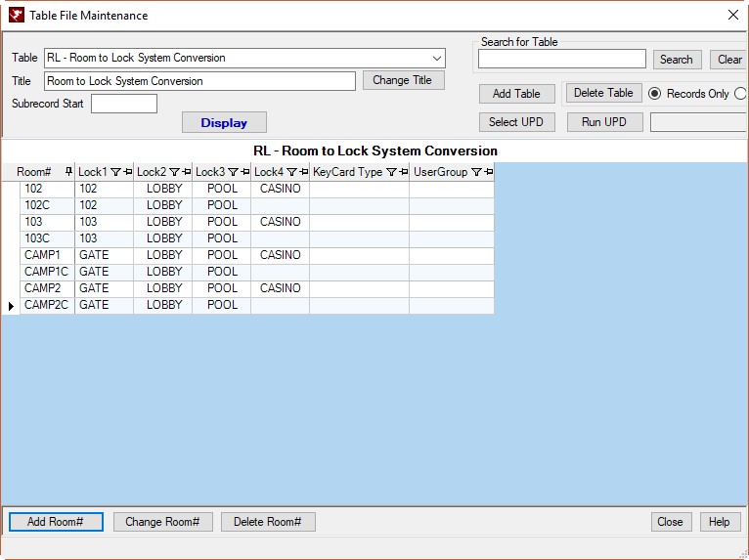Click the field next to Run UPD
Image resolution: width=749 pixels, height=560 pixels.
(699, 122)
